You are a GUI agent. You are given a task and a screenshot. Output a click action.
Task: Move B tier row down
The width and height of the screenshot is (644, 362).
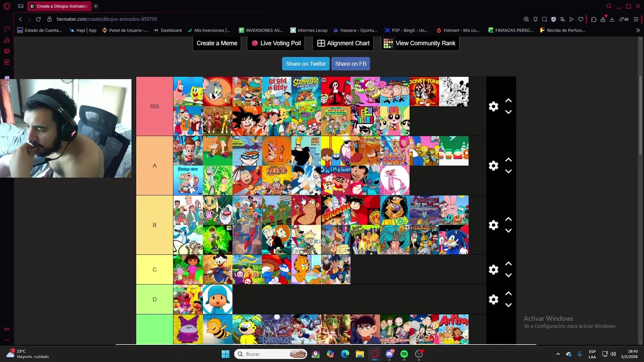pos(508,231)
